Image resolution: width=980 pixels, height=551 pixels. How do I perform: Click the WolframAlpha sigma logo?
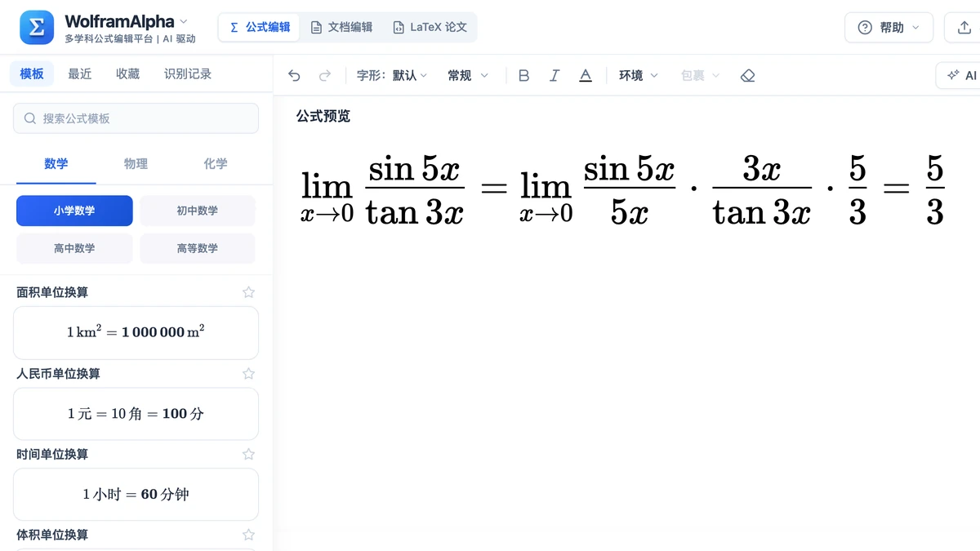coord(37,28)
